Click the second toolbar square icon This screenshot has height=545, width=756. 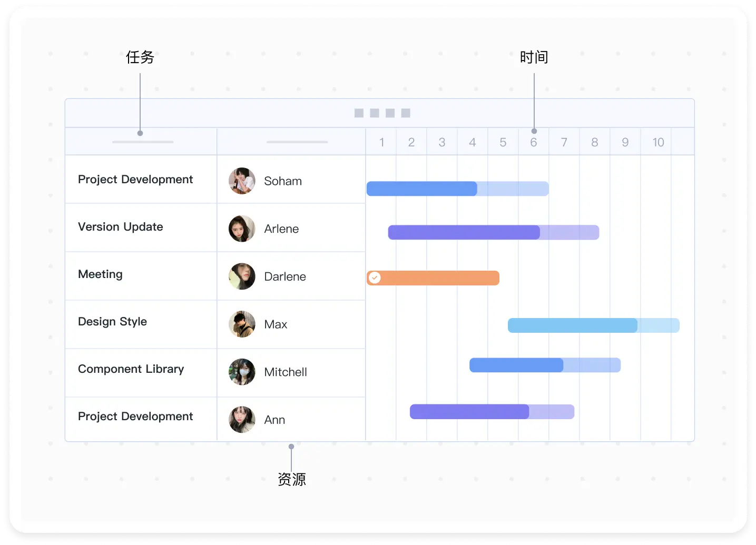(x=375, y=112)
